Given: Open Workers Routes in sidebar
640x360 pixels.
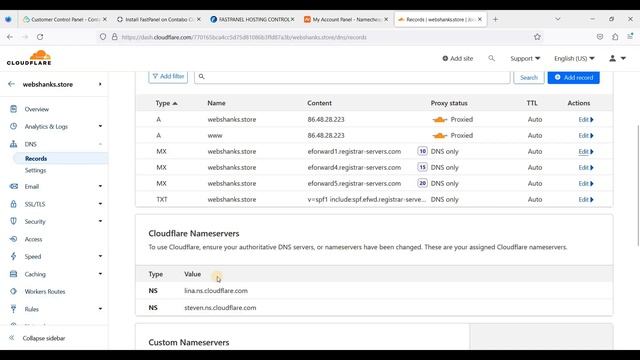Looking at the screenshot, I should (45, 291).
